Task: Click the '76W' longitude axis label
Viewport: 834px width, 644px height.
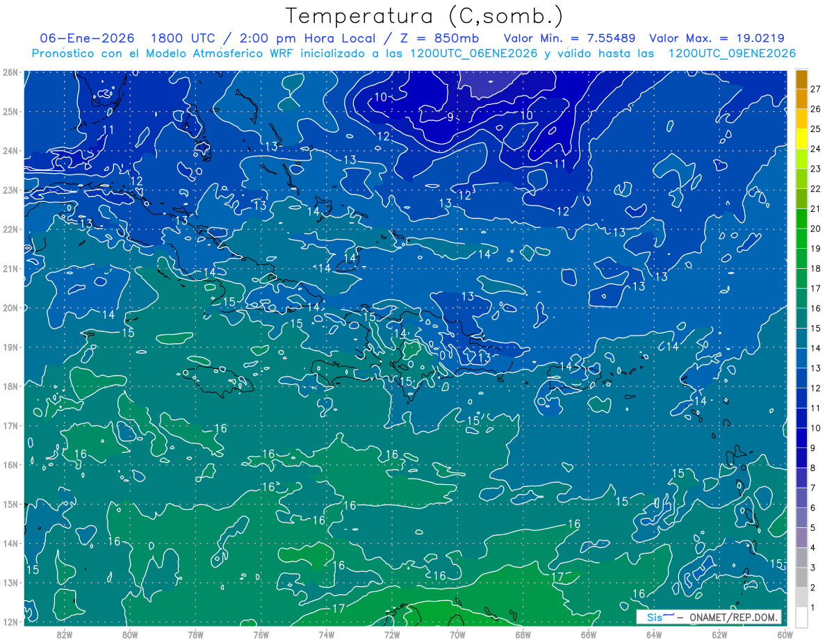Action: tap(261, 634)
